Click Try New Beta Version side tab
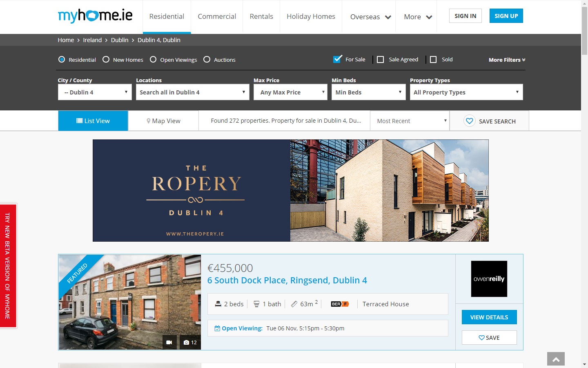 [x=8, y=266]
